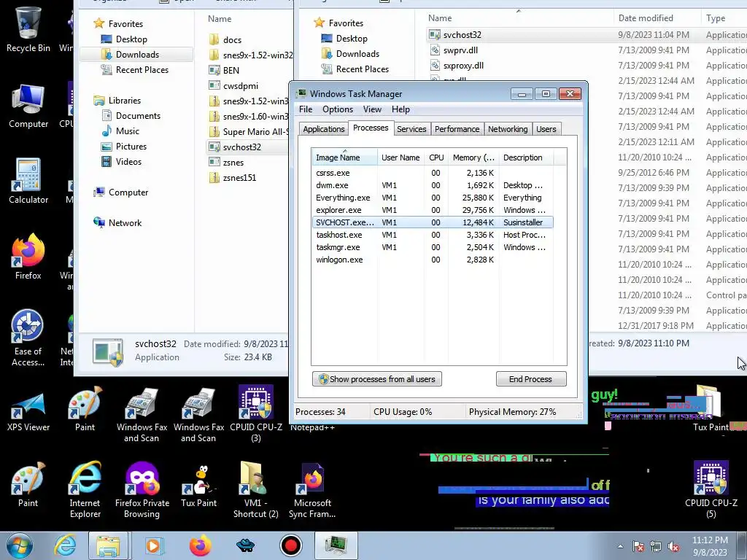Click Desktop in right Explorer favorites
The width and height of the screenshot is (747, 560).
[352, 39]
